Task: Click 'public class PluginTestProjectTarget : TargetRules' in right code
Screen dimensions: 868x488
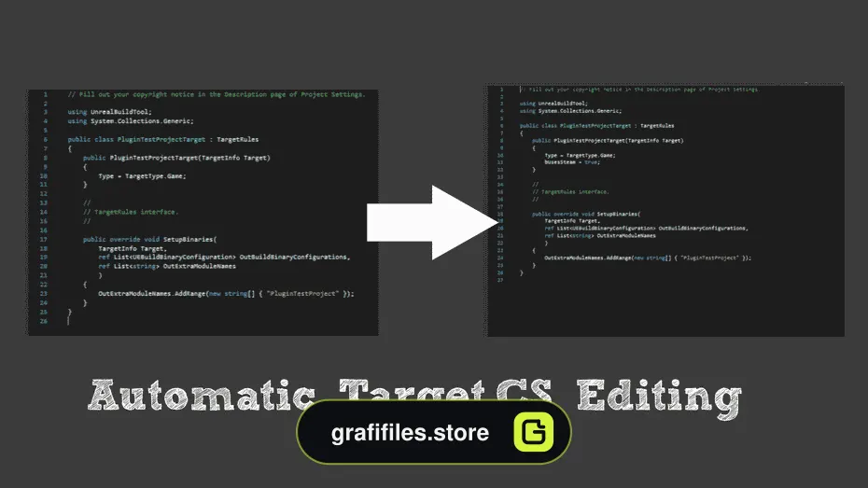Action: [596, 126]
